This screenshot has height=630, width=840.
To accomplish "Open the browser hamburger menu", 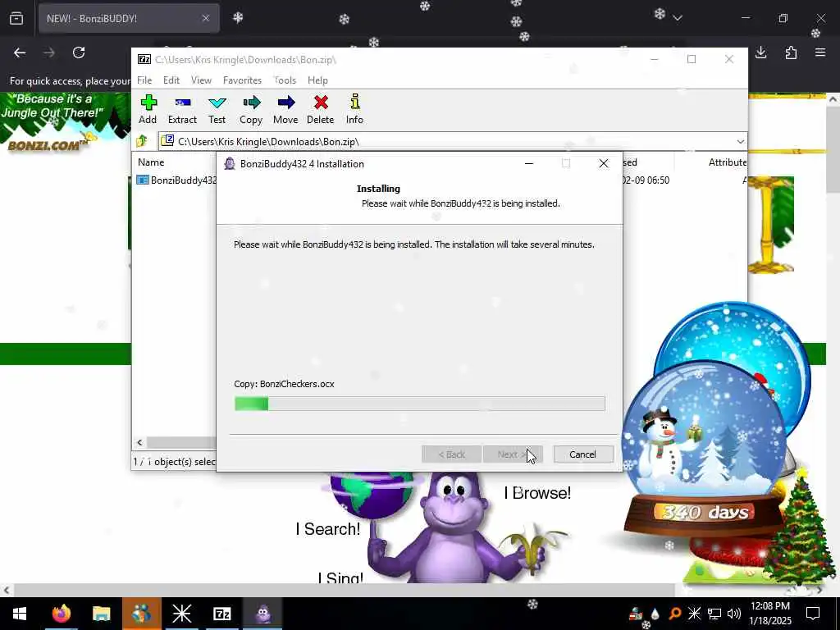I will 820,52.
